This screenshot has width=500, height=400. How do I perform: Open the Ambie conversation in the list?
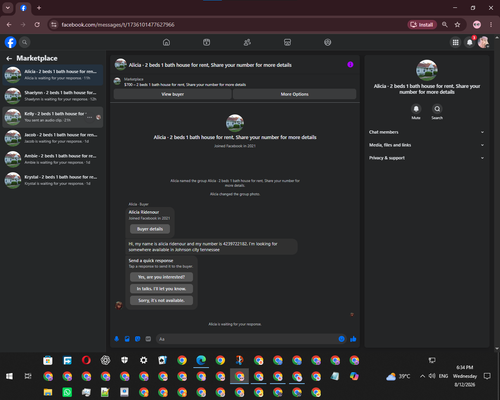pos(53,159)
